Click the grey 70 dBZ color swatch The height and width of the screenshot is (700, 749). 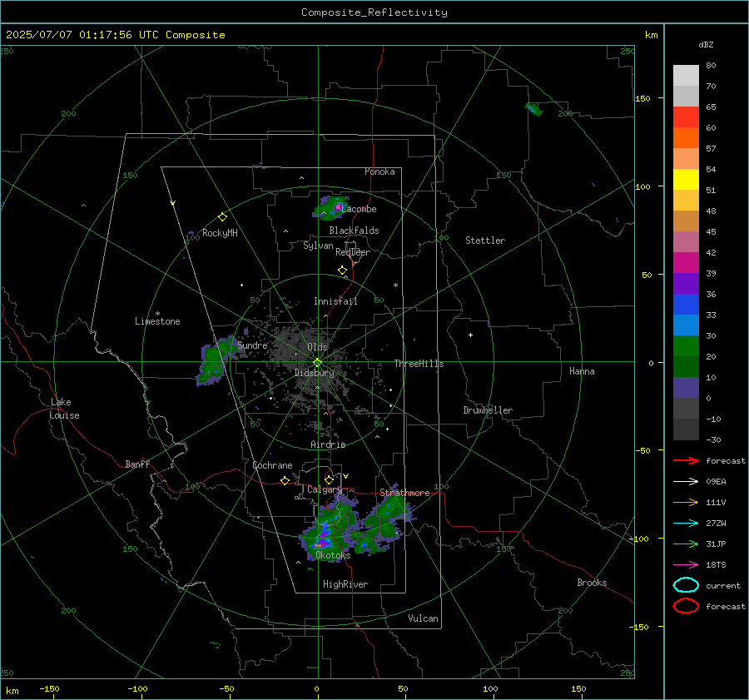[x=686, y=96]
